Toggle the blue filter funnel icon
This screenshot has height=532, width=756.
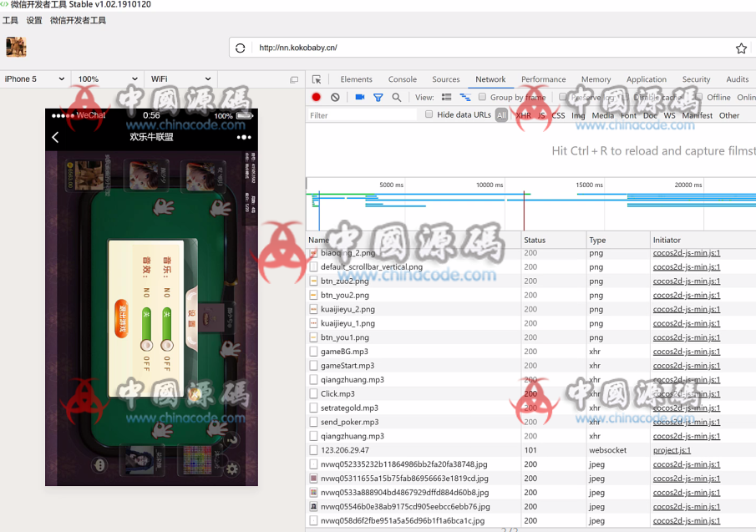point(378,98)
